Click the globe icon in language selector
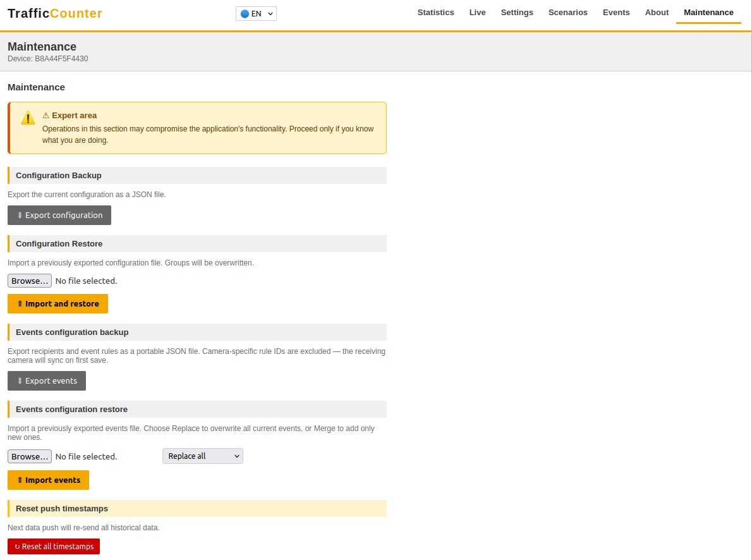This screenshot has height=560, width=752. click(245, 13)
